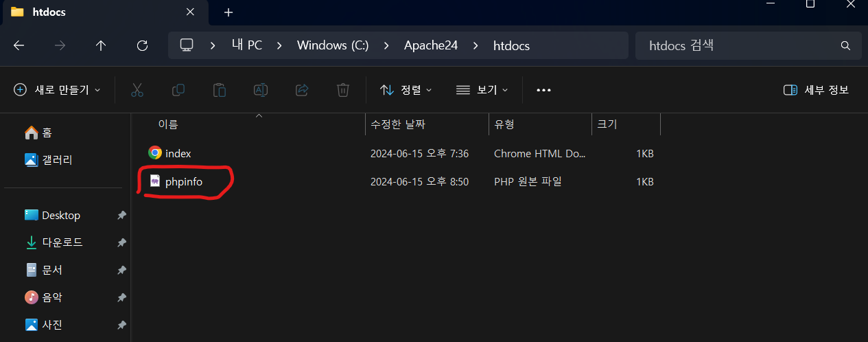Viewport: 868px width, 342px height.
Task: Click the pin icon next to Desktop
Action: coord(121,216)
